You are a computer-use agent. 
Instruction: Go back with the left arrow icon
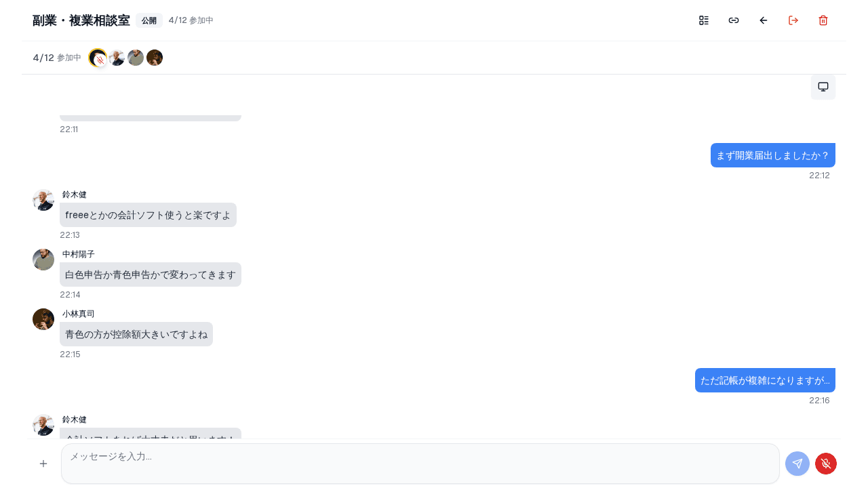pos(764,20)
